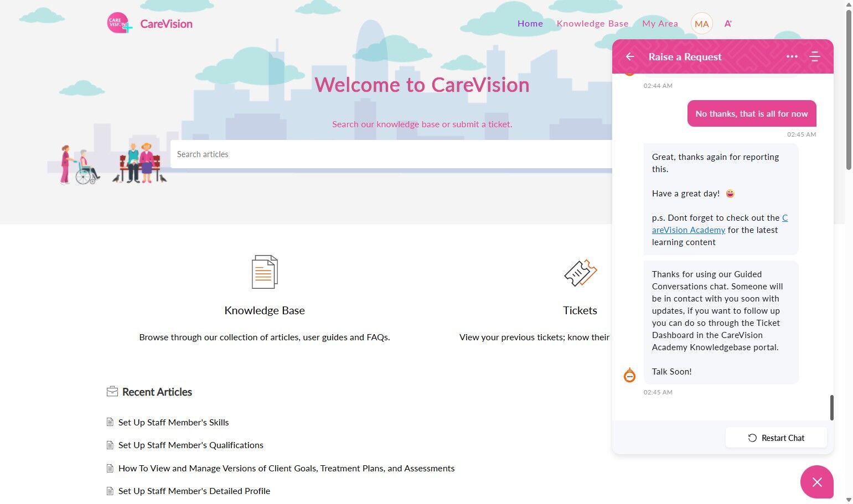The image size is (853, 504).
Task: Open article Set Up Staff Member's Qualifications
Action: (x=191, y=445)
